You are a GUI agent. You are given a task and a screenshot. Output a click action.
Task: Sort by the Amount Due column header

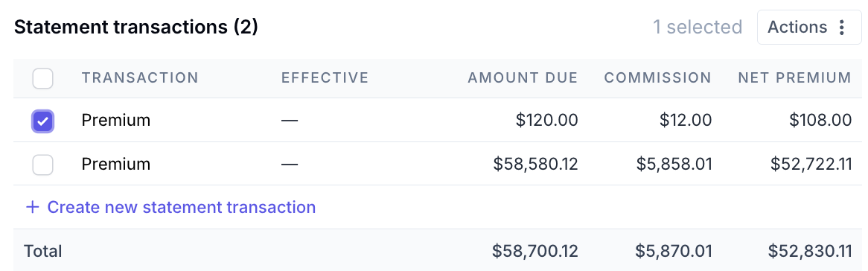coord(523,77)
